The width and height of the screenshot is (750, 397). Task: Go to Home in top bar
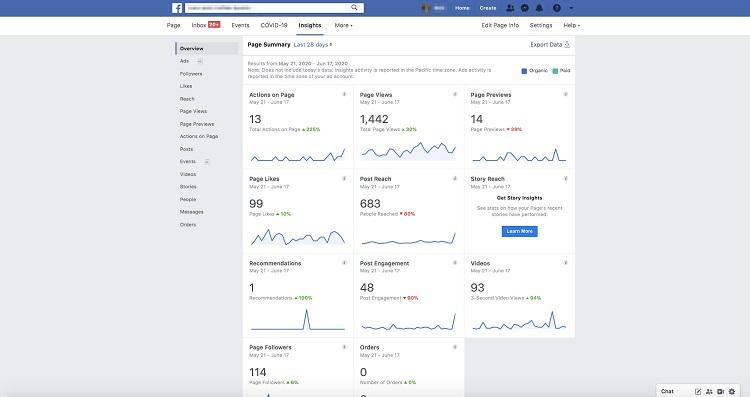pos(462,8)
